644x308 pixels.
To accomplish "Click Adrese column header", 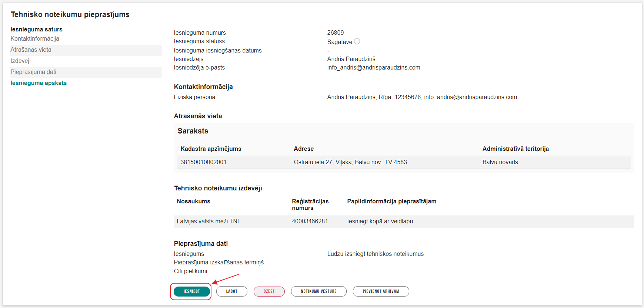I will 304,149.
